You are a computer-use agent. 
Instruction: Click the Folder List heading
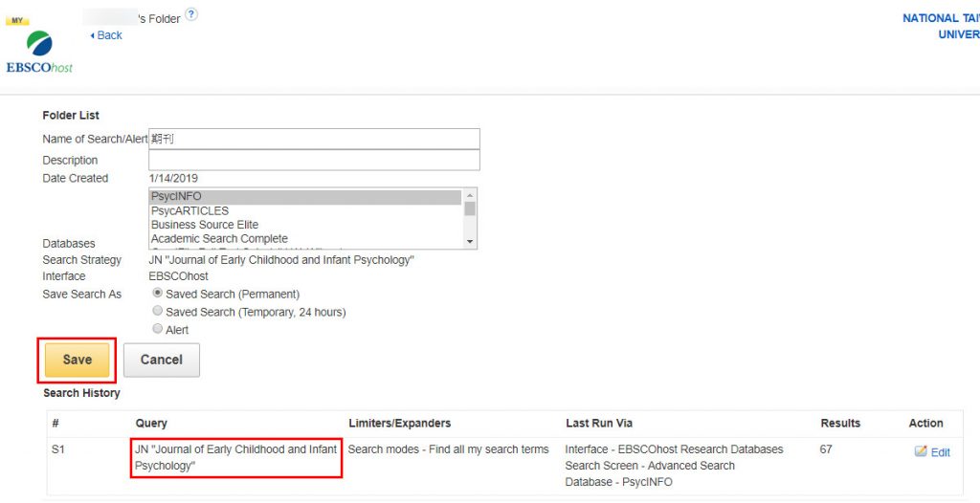(x=71, y=115)
